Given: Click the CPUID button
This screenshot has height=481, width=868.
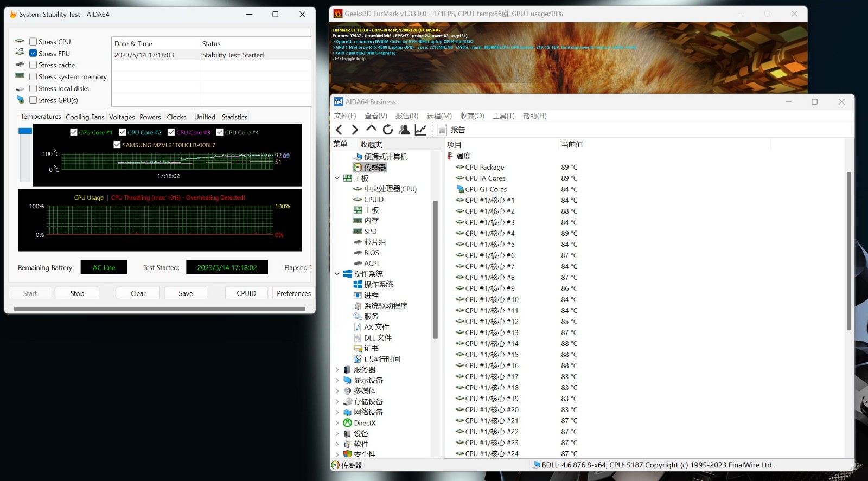Looking at the screenshot, I should click(x=246, y=293).
